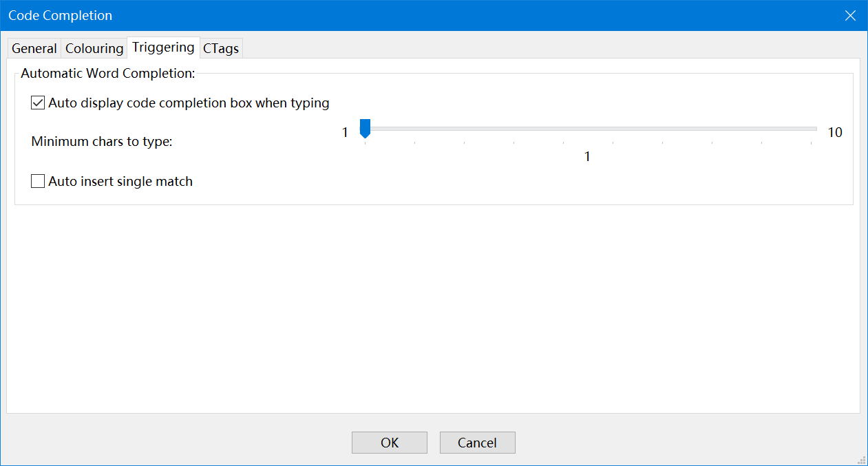Switch to the General tab
Screen dimensions: 868x466
coord(34,49)
